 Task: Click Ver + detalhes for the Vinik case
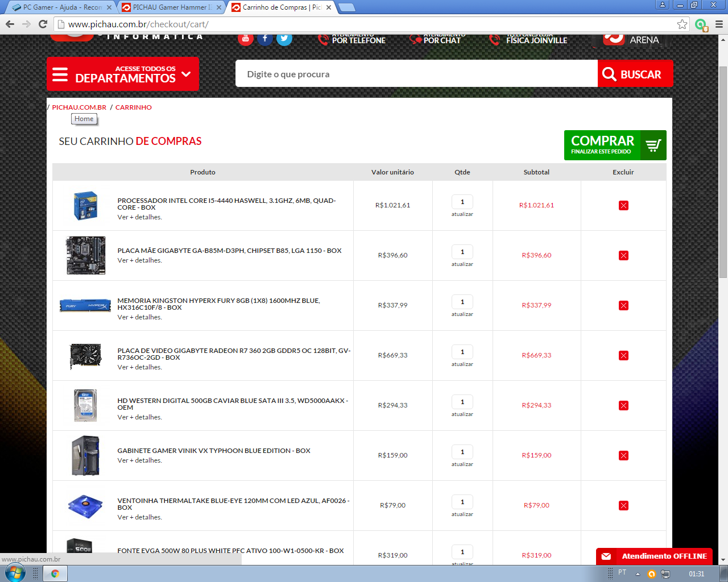tap(140, 460)
